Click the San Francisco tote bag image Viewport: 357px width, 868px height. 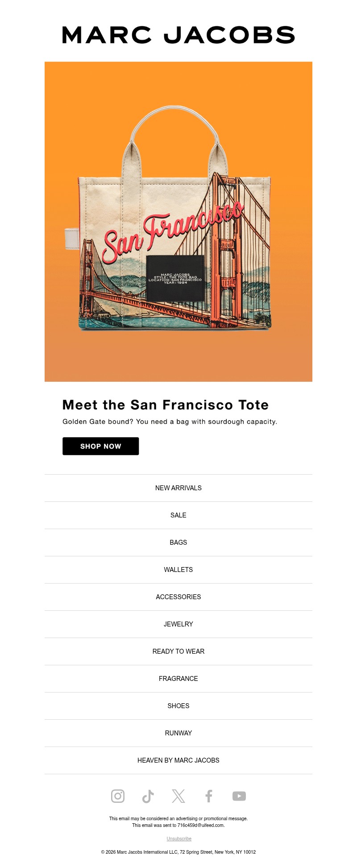click(178, 221)
